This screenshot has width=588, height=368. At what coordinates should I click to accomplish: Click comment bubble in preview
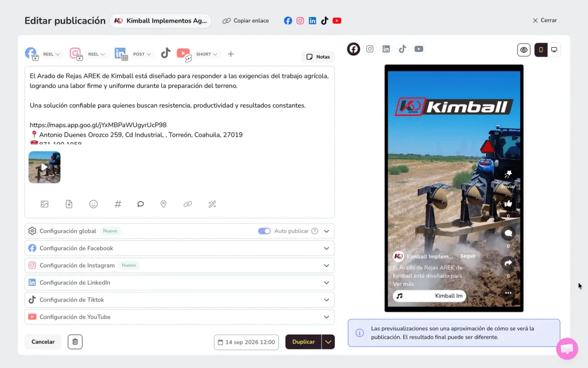point(508,233)
